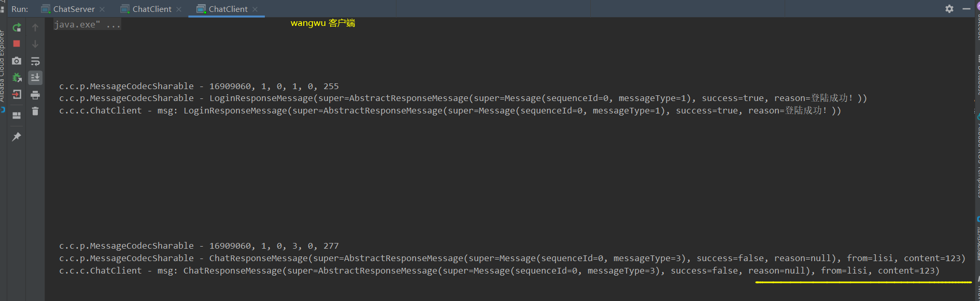Print the console output

pos(35,95)
